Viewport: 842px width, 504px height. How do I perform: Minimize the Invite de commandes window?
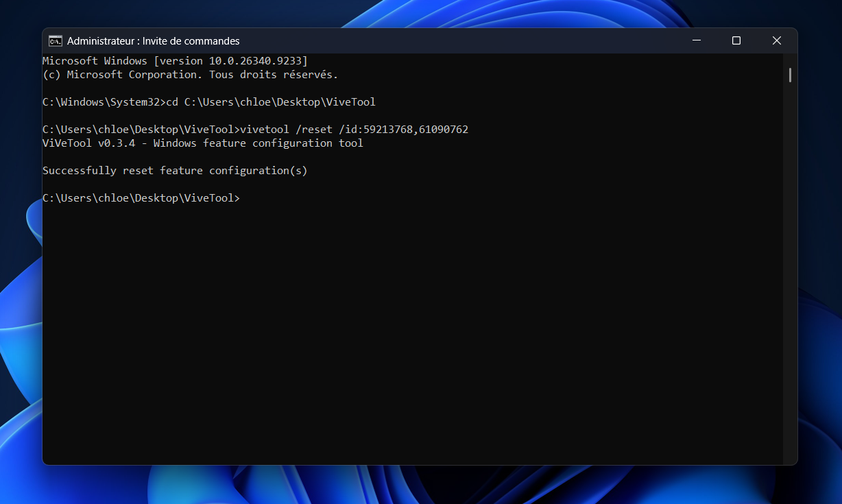696,41
